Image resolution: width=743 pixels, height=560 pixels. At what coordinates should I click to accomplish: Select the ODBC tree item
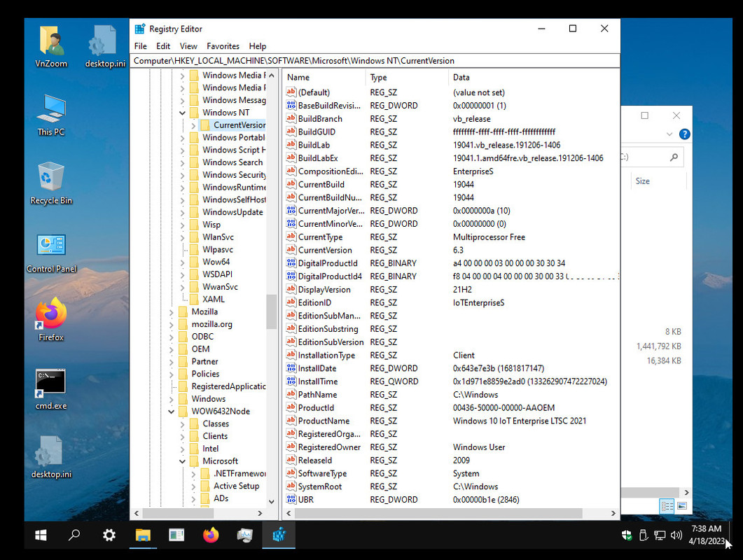(x=202, y=337)
